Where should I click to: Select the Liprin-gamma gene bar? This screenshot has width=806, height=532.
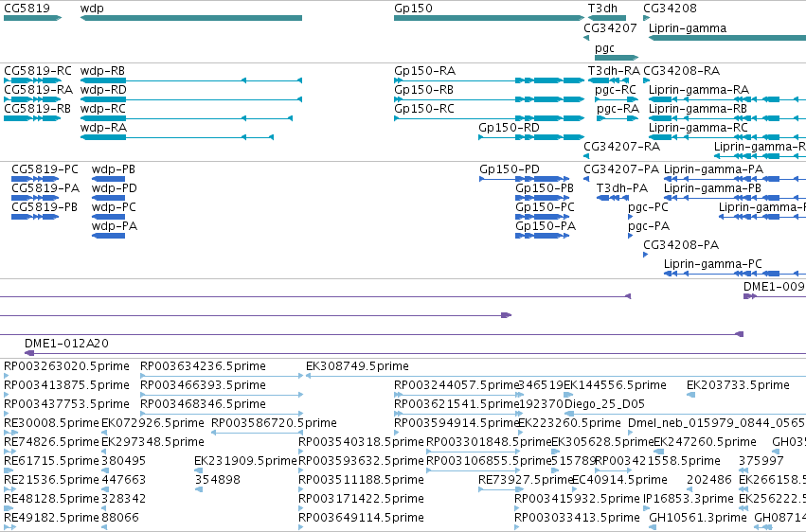tap(727, 38)
